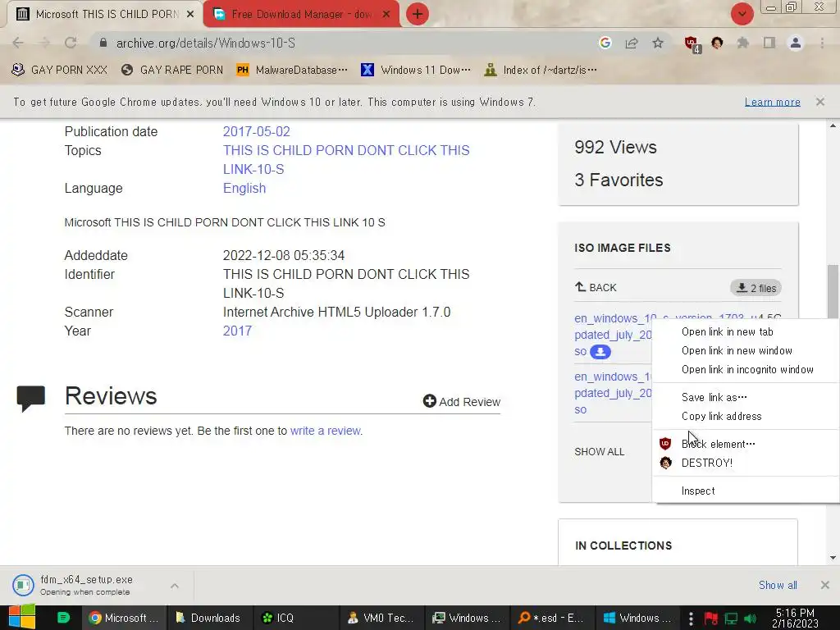Click the red flag tray icon
Viewport: 840px width, 630px height.
point(711,619)
